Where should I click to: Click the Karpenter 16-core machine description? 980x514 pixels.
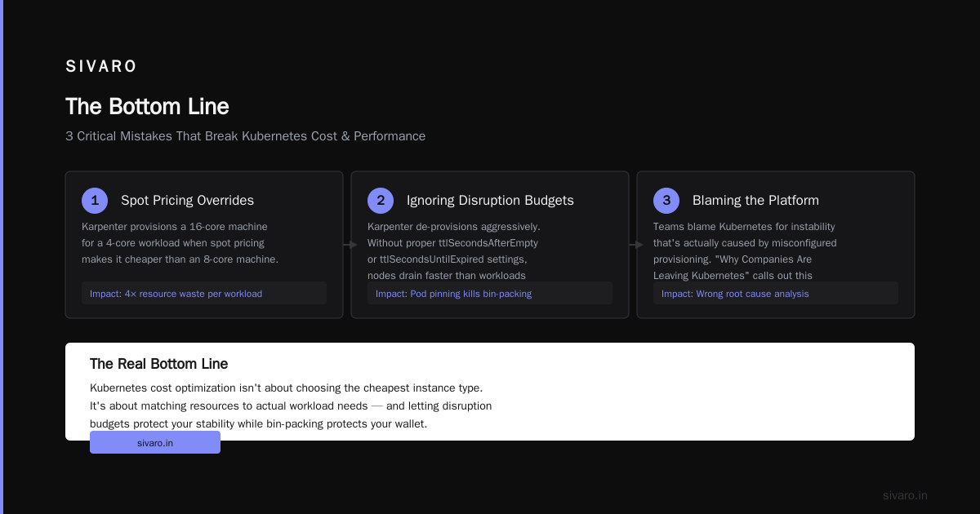click(x=180, y=243)
